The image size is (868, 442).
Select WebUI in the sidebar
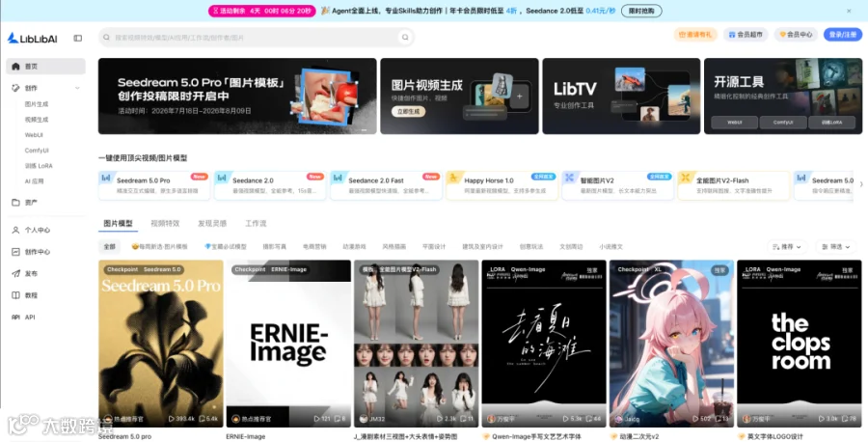34,134
